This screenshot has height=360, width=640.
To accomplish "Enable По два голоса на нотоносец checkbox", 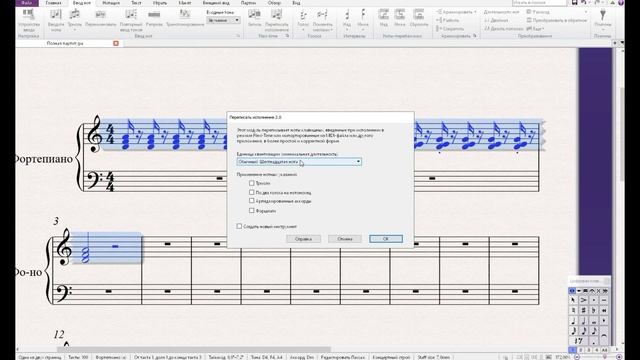I will point(251,192).
